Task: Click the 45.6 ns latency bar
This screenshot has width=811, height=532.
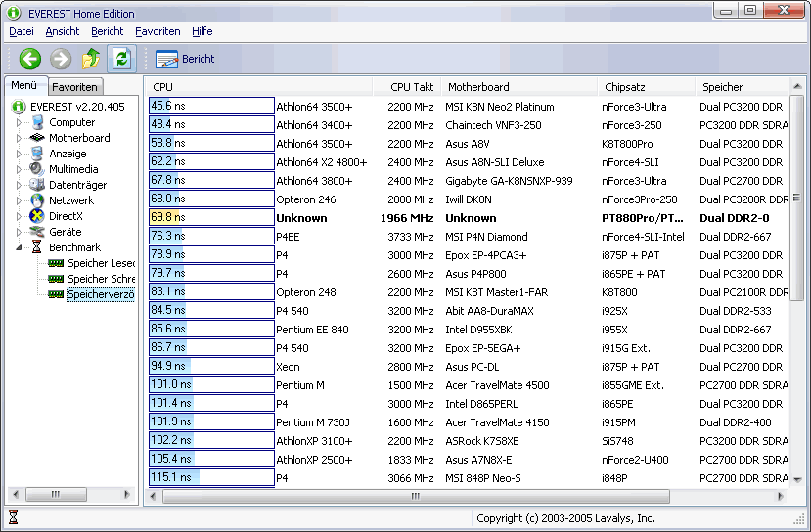Action: [211, 106]
